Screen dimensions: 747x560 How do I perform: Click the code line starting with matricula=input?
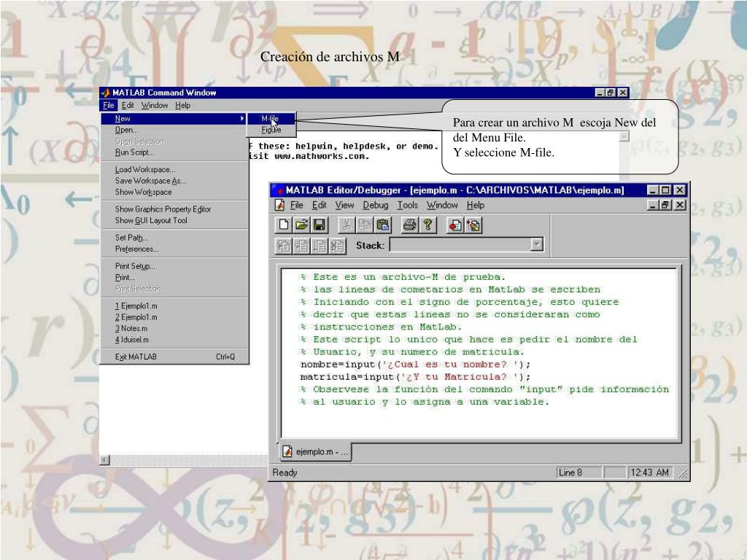tap(415, 377)
